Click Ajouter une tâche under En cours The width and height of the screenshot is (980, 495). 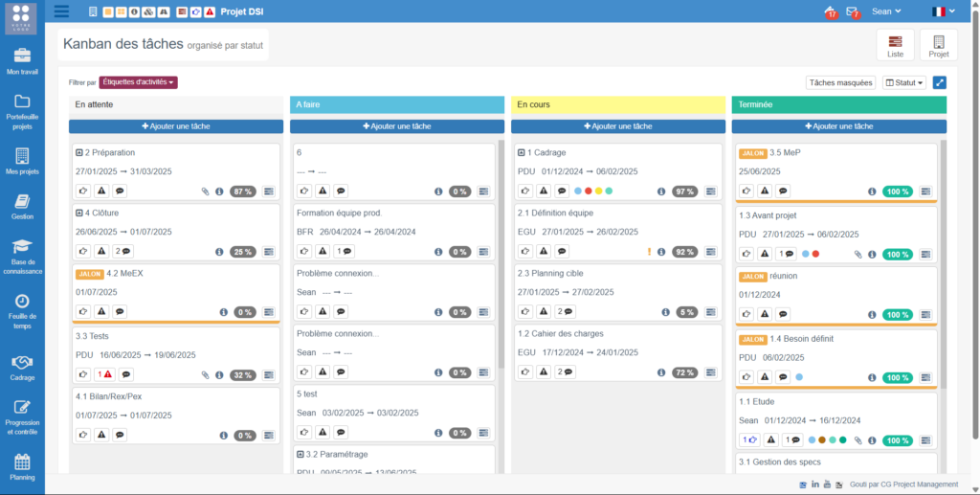click(x=617, y=126)
